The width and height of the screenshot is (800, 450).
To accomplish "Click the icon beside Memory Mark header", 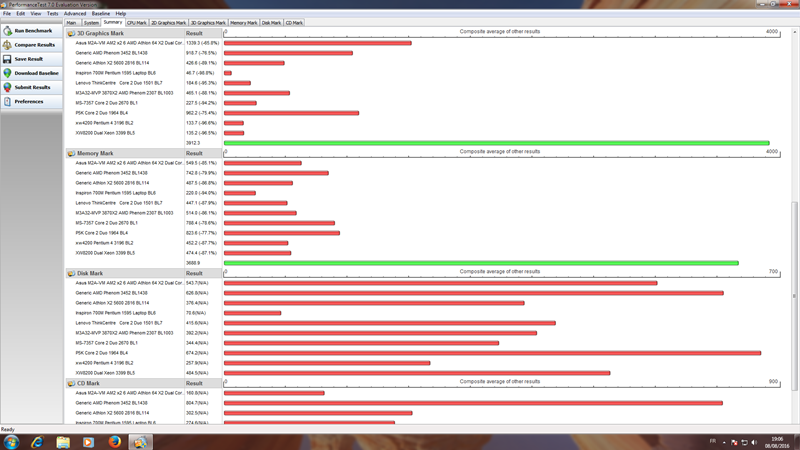I will 71,153.
